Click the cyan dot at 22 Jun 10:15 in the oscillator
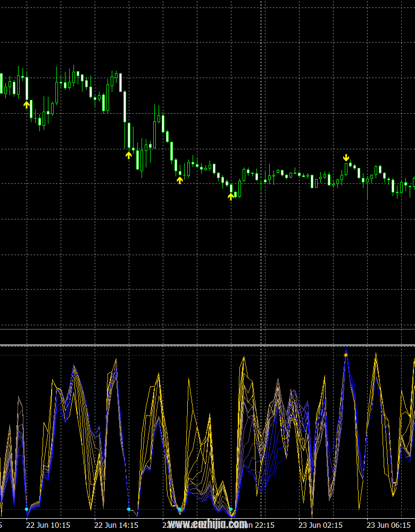Screen dimensions: 415x532 [27, 509]
